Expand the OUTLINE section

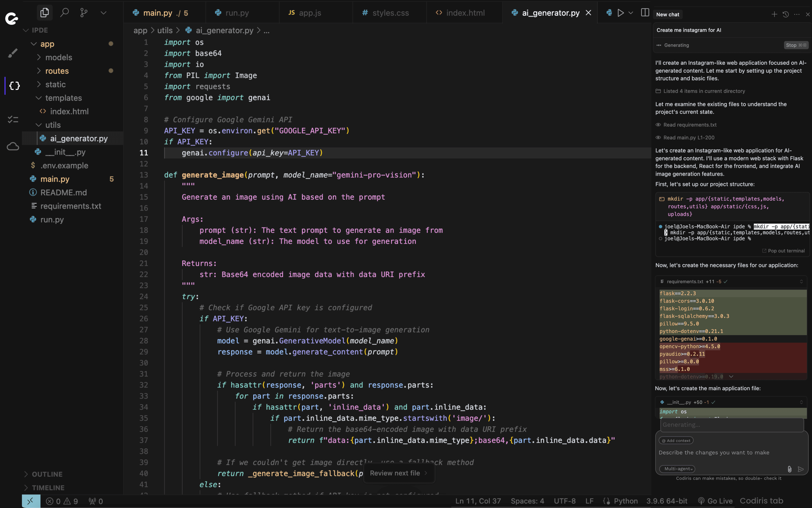(x=47, y=474)
